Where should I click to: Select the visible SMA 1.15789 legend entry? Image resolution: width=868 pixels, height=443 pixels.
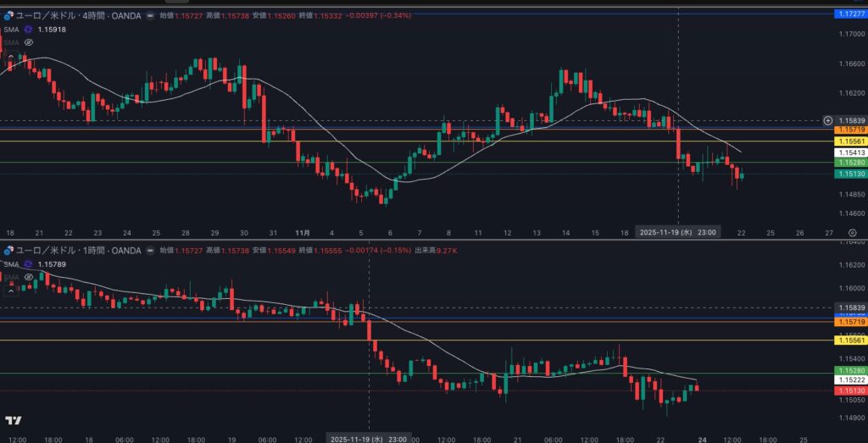[x=51, y=263]
